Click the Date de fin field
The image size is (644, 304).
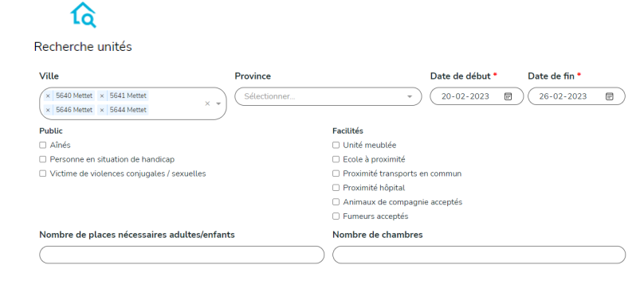576,96
